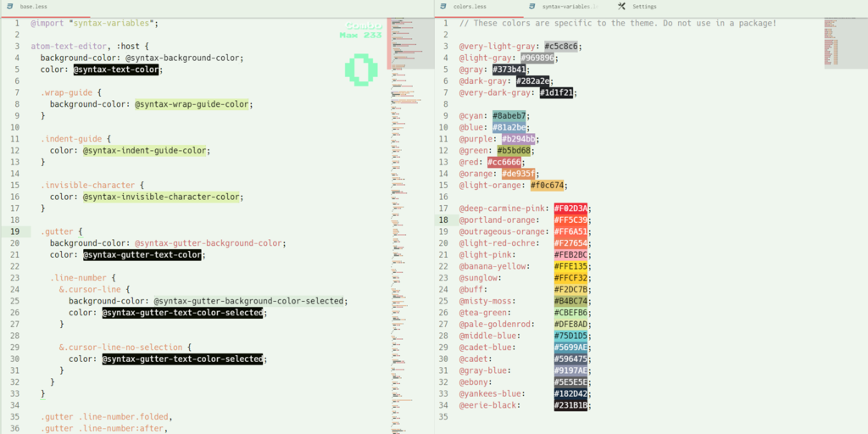Click the &.cursor-line-no-selection selector
The image size is (868, 434).
click(x=120, y=348)
